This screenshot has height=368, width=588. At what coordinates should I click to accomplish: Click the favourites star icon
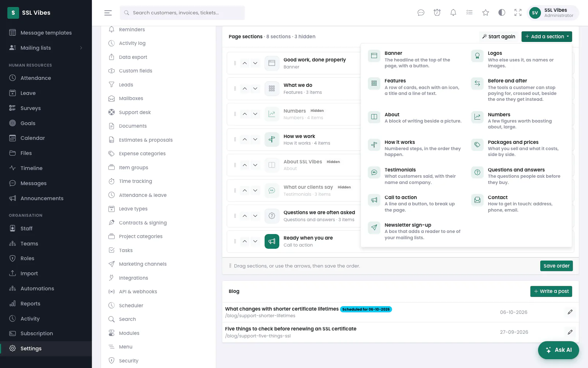(485, 13)
